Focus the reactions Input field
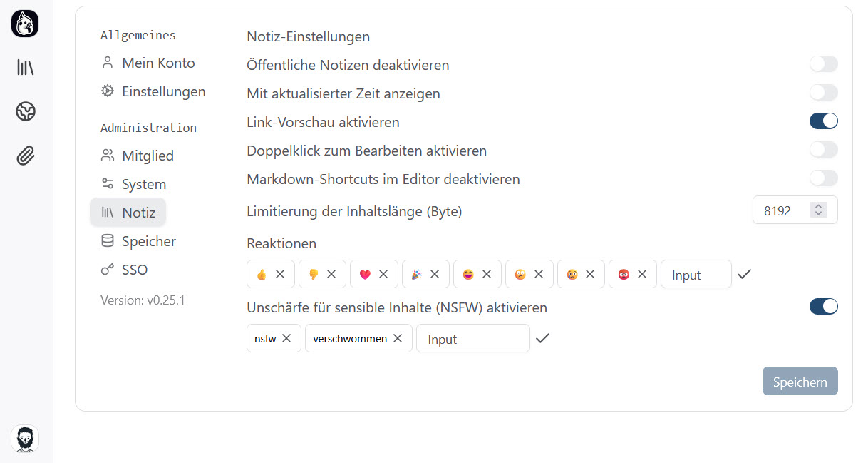Image resolution: width=868 pixels, height=463 pixels. (696, 275)
